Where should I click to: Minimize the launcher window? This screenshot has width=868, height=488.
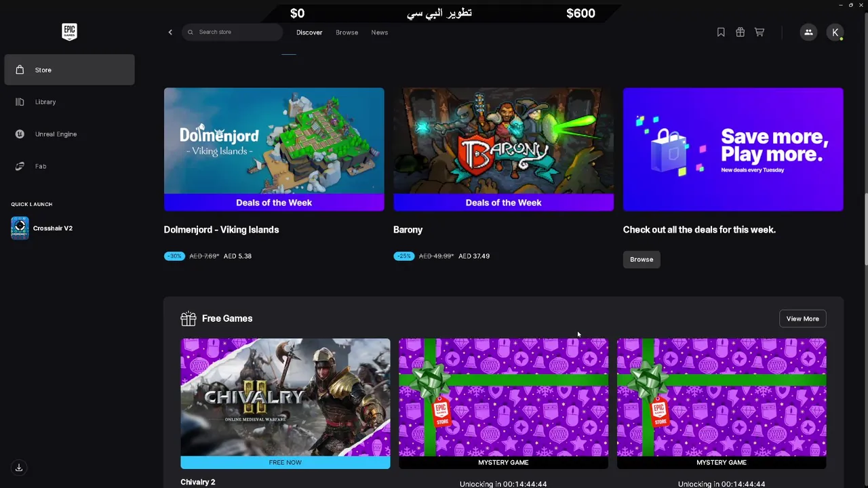click(841, 5)
